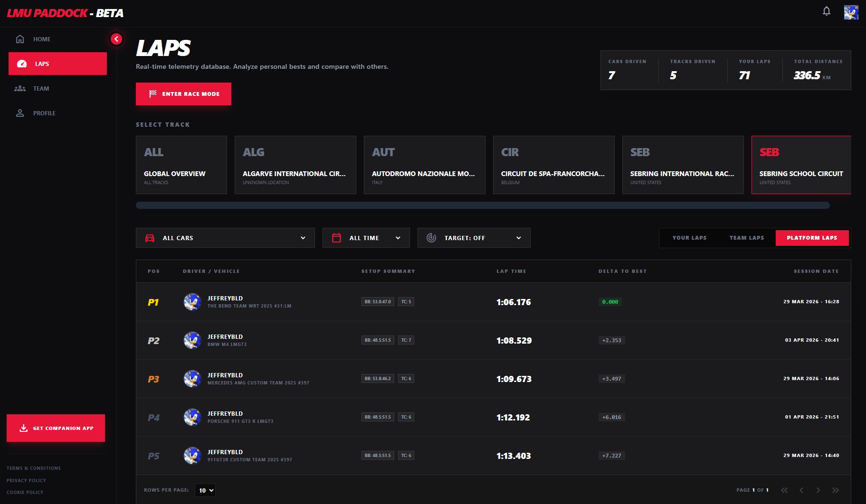This screenshot has height=504, width=866.
Task: Expand the All Time date filter
Action: coord(366,238)
